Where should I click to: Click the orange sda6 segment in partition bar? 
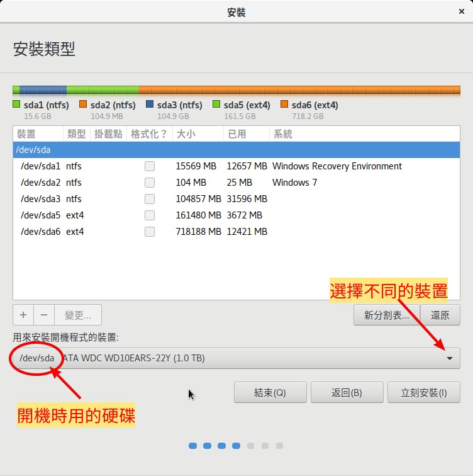coord(299,90)
